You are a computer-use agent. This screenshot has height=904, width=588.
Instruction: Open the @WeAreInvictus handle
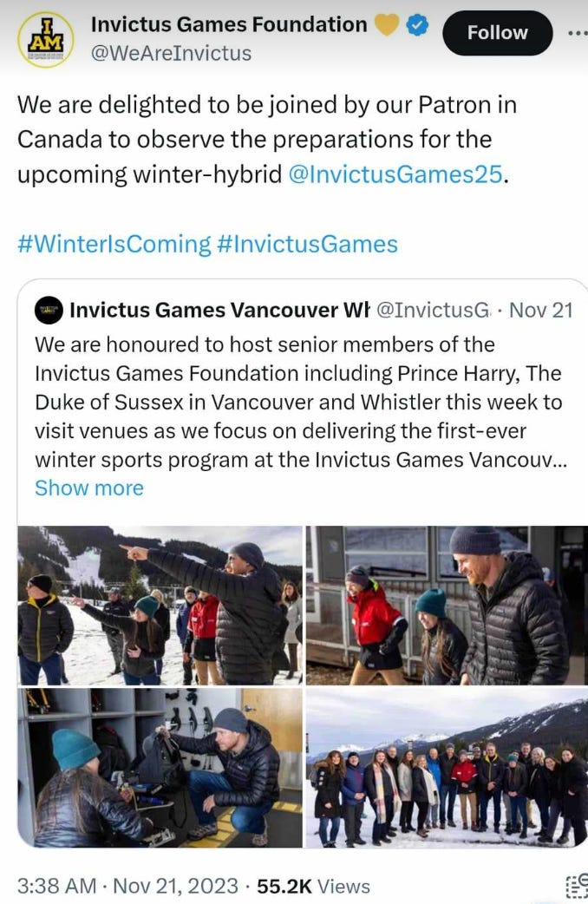[171, 53]
